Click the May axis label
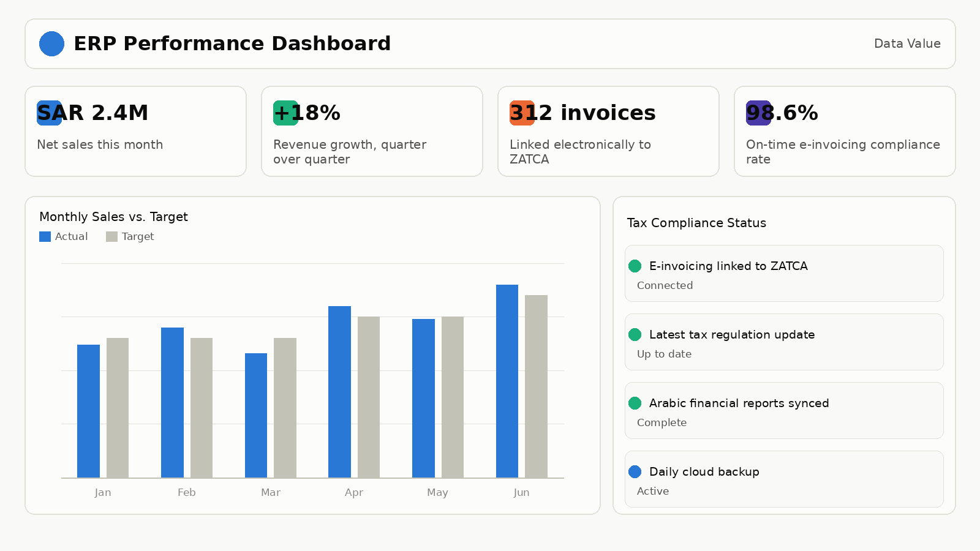Screen dimensions: 980x551 pyautogui.click(x=438, y=492)
